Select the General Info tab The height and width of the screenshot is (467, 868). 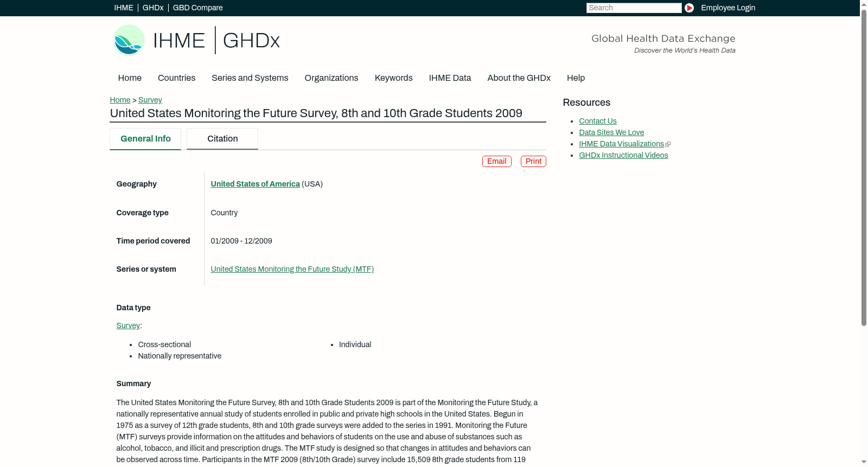[145, 139]
